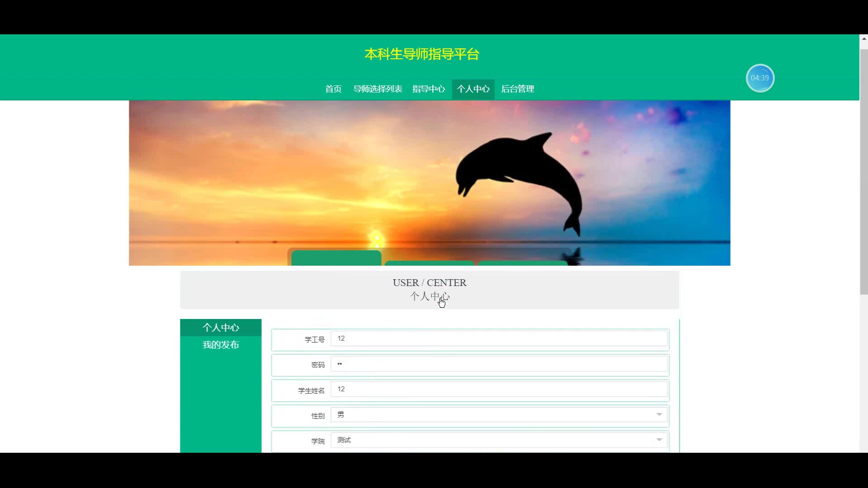Open 后台管理 backend management link
The width and height of the screenshot is (868, 488).
(517, 89)
